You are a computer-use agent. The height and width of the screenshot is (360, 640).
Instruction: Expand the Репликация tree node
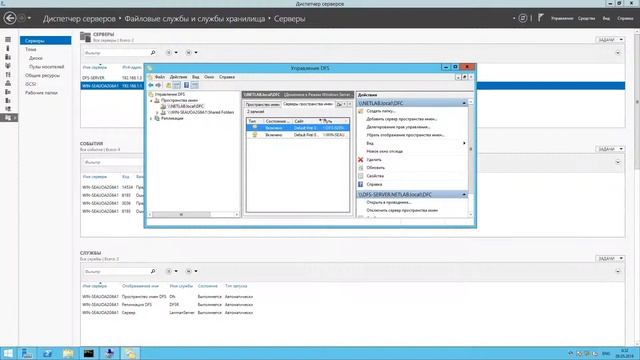point(151,118)
